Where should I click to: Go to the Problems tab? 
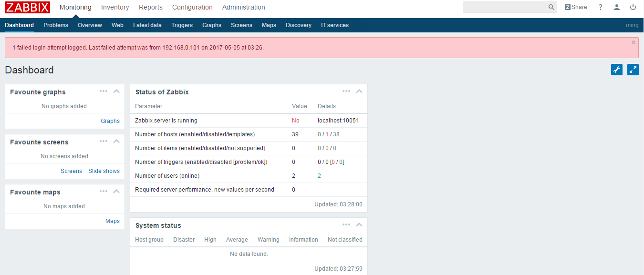tap(56, 25)
